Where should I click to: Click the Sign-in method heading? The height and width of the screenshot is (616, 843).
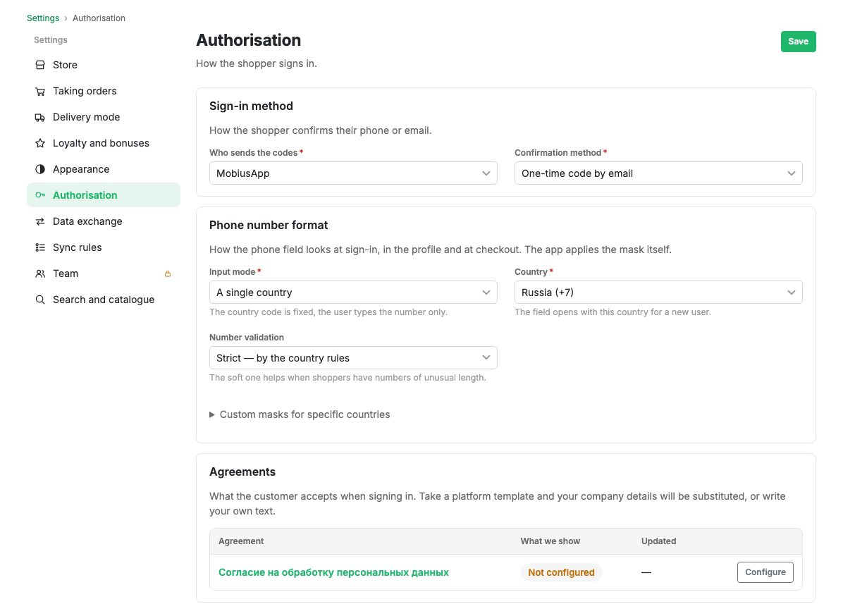click(x=251, y=106)
